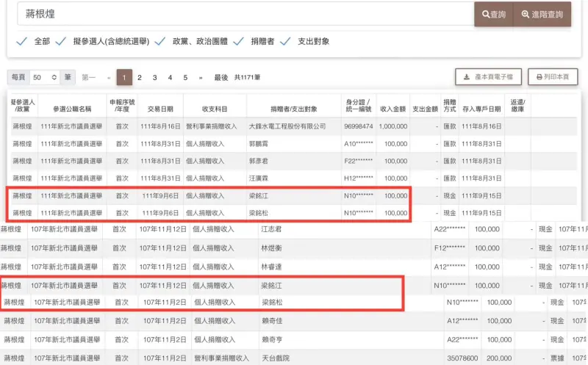Viewport: 588px width, 365px height.
Task: Select donor 汪廣霖
Action: pyautogui.click(x=259, y=178)
